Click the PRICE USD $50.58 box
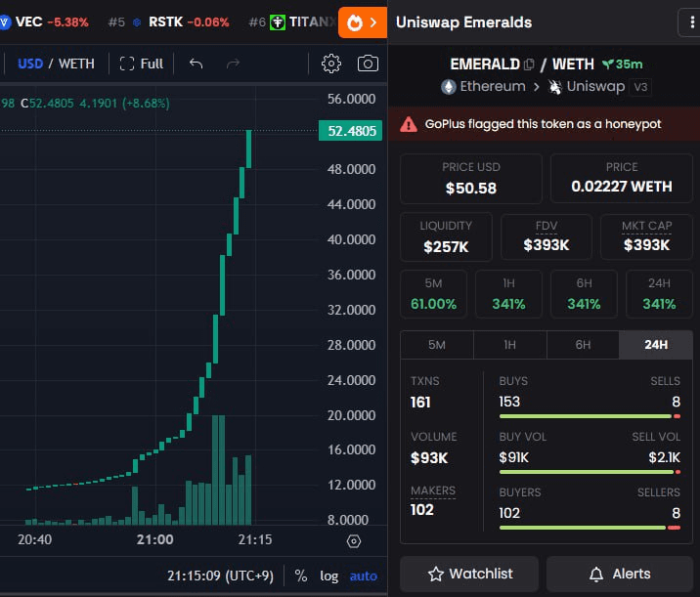Image resolution: width=700 pixels, height=597 pixels. click(471, 179)
